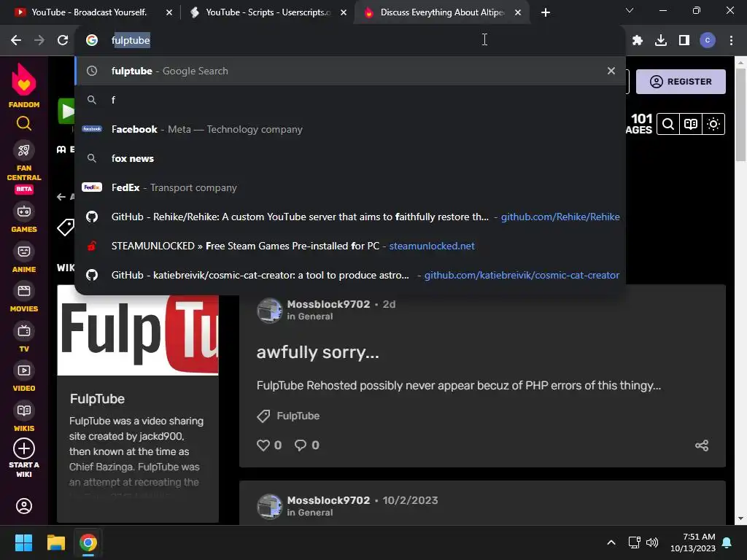This screenshot has height=560, width=747.
Task: Open the taskbar clock 7:51 AM
Action: click(x=693, y=542)
